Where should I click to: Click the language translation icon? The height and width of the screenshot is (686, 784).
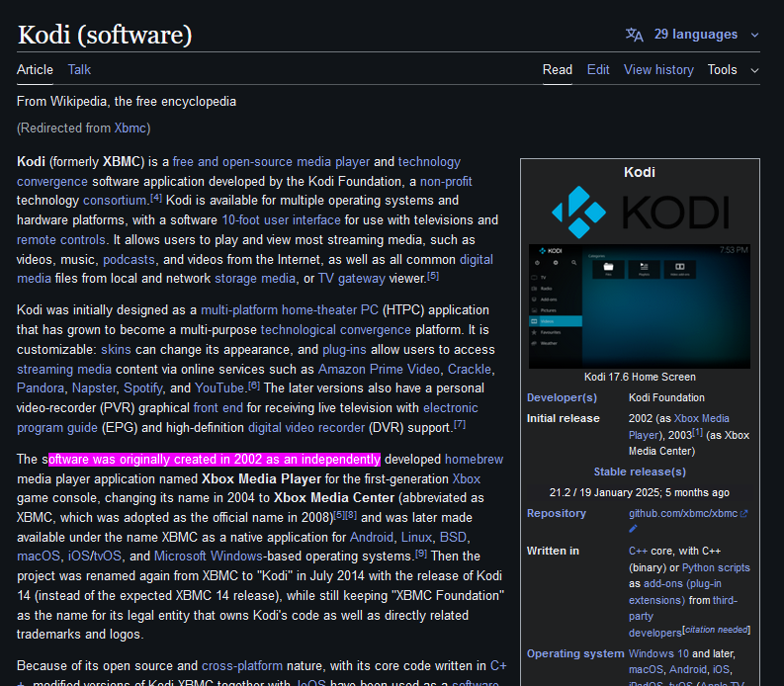click(634, 35)
